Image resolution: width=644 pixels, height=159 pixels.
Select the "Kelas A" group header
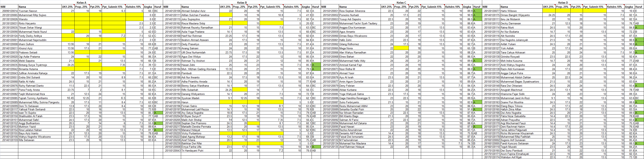[x=82, y=3]
